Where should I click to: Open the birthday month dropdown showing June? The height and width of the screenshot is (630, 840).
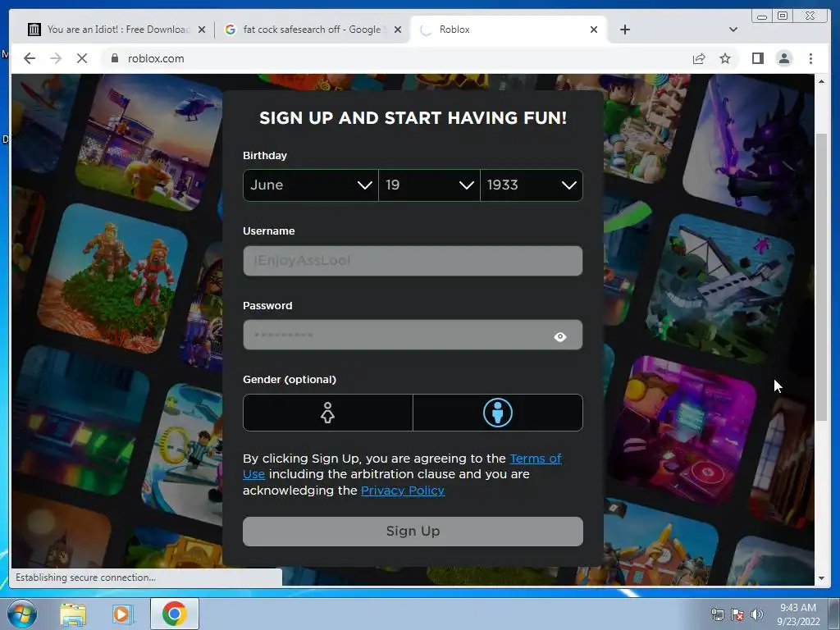[311, 185]
